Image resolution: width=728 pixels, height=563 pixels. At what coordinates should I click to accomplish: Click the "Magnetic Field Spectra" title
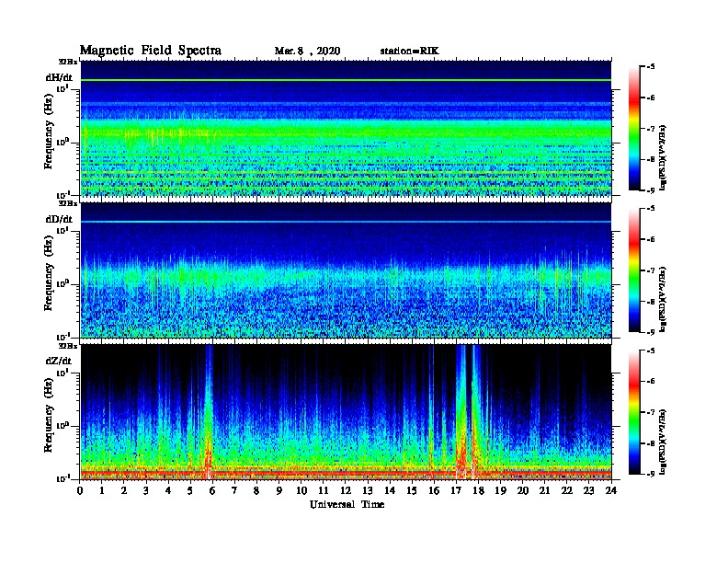tap(151, 51)
